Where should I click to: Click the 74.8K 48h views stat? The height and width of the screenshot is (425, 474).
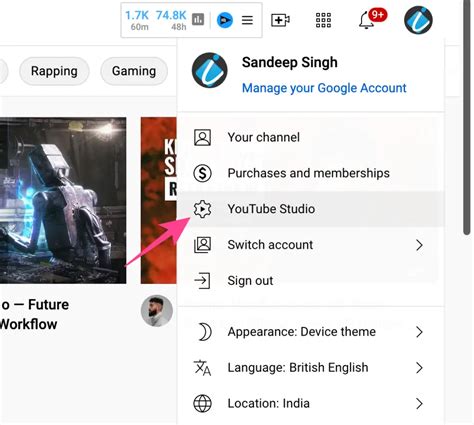tap(171, 20)
